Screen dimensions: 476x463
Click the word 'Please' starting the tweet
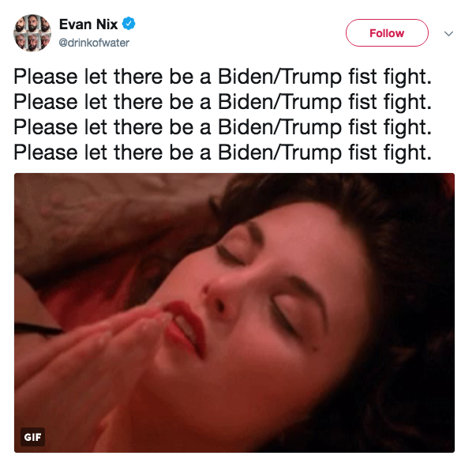[46, 77]
